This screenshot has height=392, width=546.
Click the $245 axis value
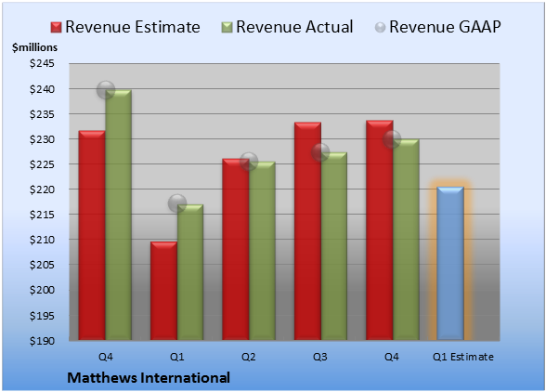(42, 63)
